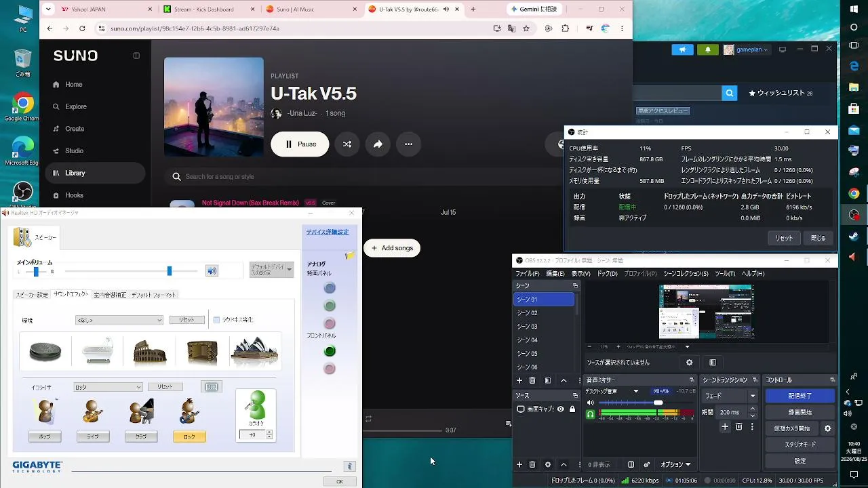Click the Steam search magnifier button
Viewport: 868px width, 488px height.
click(729, 94)
